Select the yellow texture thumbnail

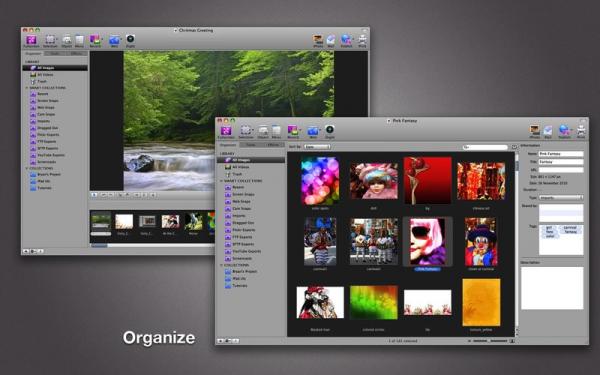pyautogui.click(x=481, y=302)
